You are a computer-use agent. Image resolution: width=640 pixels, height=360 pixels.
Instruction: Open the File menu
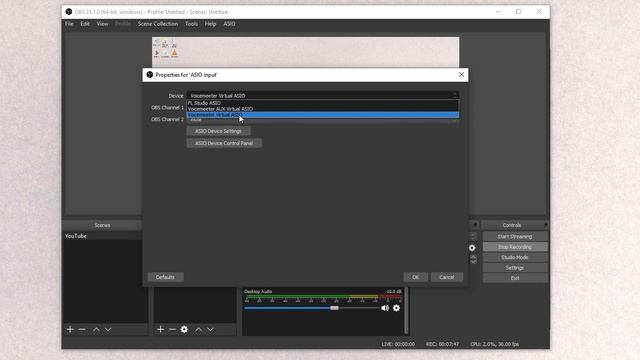pos(69,24)
